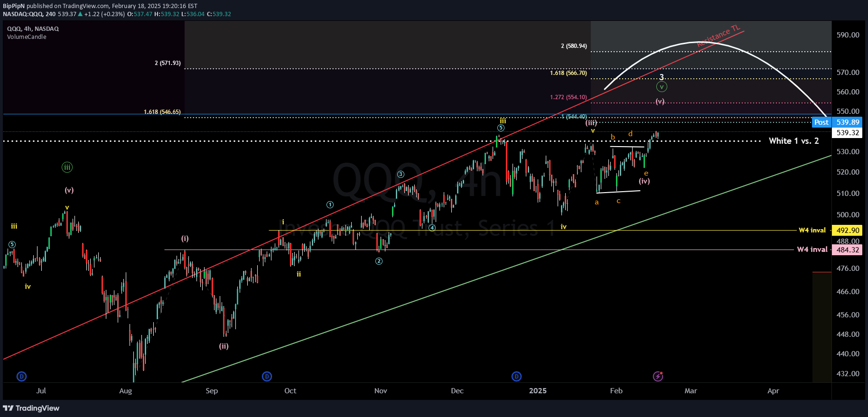The height and width of the screenshot is (417, 868).
Task: Select the blue Post price tag
Action: (x=821, y=122)
